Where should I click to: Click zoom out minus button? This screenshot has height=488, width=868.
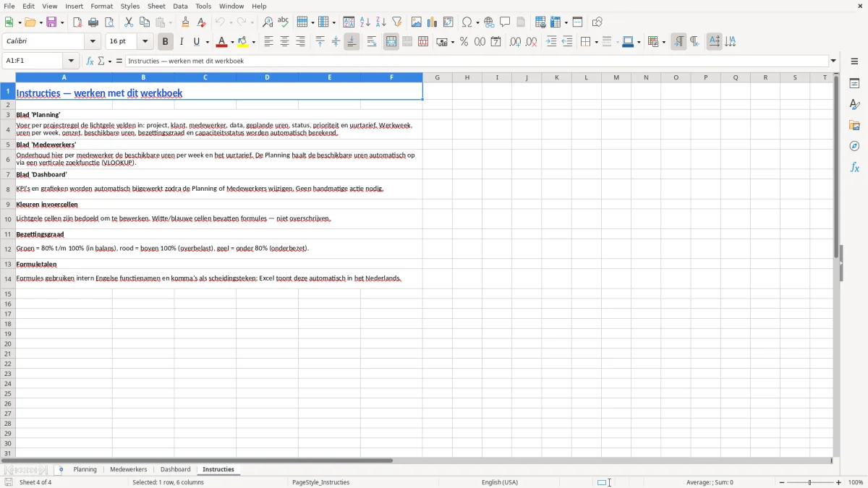click(782, 482)
